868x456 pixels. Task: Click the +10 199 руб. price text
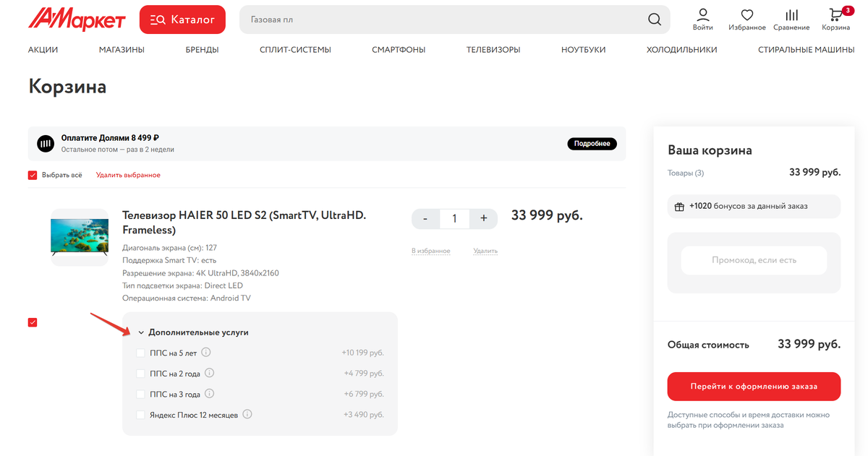click(362, 353)
